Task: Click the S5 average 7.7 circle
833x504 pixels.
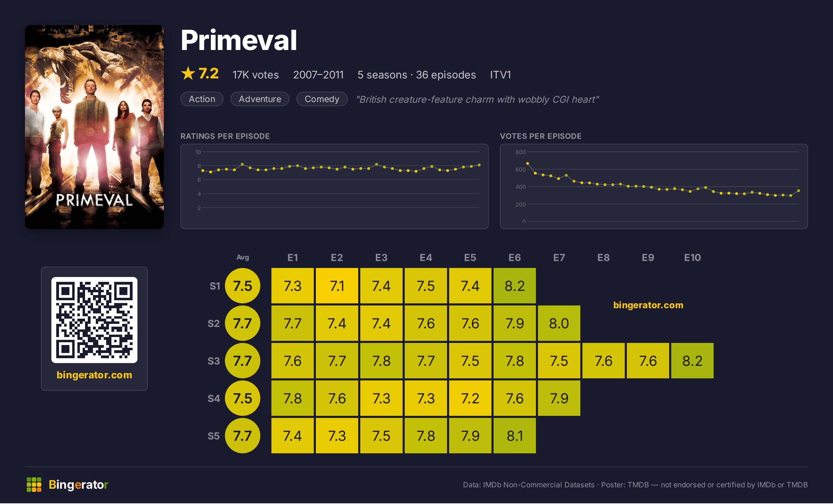Action: pyautogui.click(x=243, y=436)
